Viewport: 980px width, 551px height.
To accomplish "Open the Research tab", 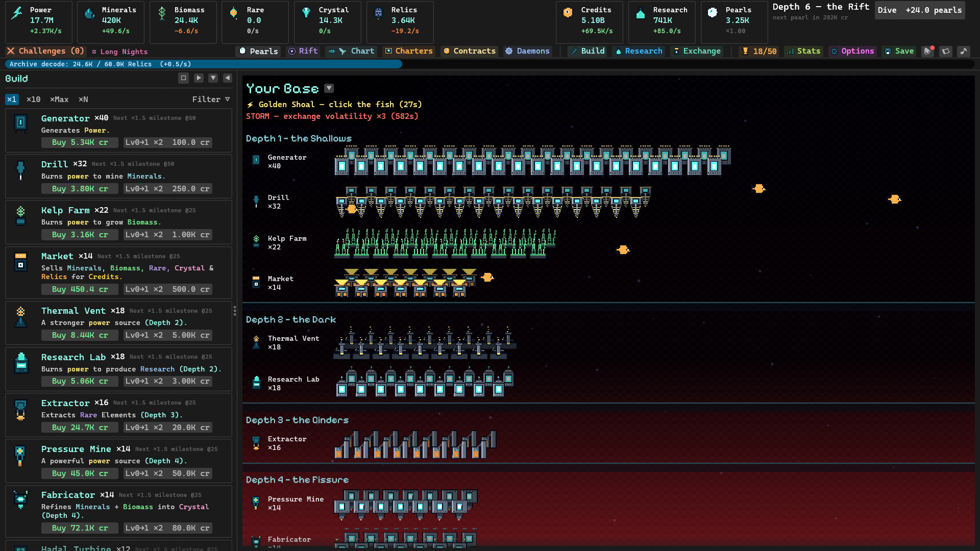I will (639, 51).
